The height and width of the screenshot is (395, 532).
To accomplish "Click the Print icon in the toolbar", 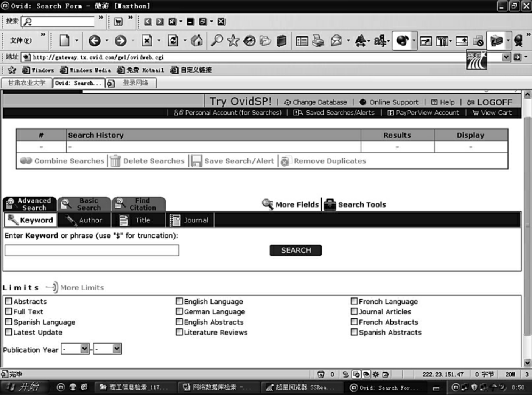I will point(318,40).
